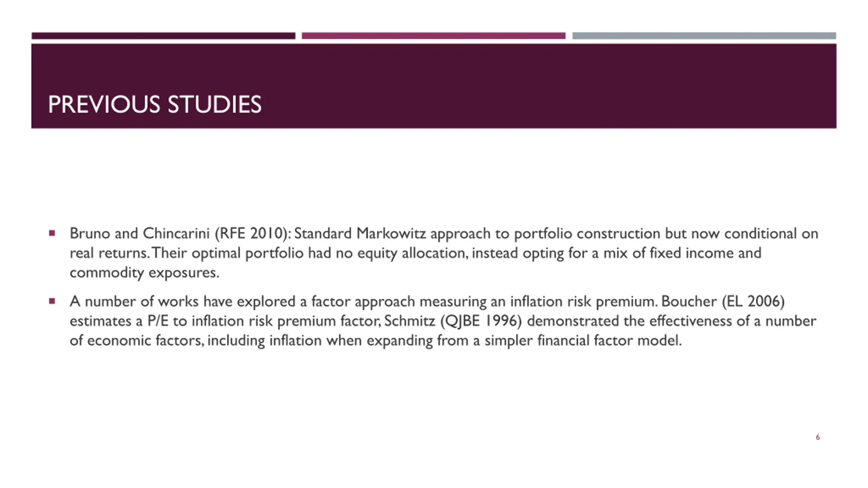
Task: Click the phrase commodity exposures
Action: (144, 272)
